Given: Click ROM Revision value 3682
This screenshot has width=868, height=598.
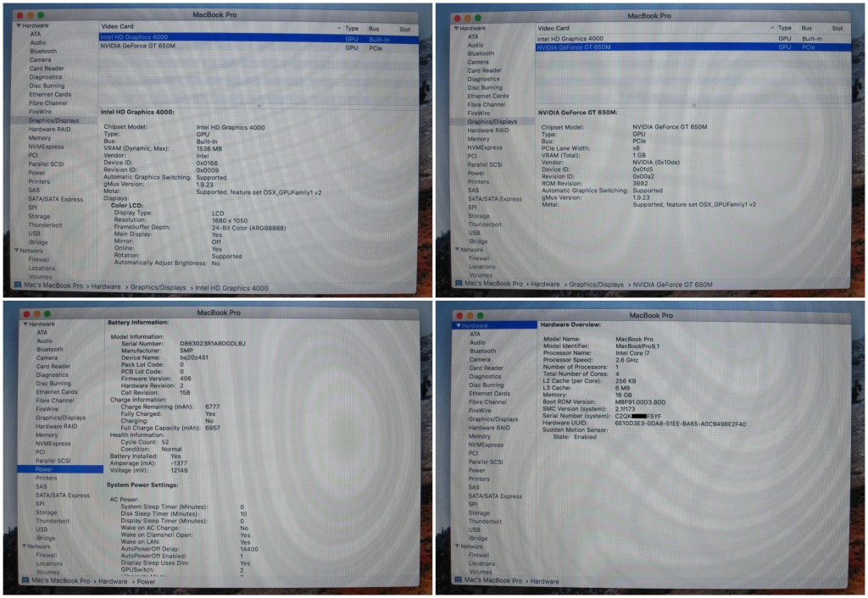Looking at the screenshot, I should 641,183.
